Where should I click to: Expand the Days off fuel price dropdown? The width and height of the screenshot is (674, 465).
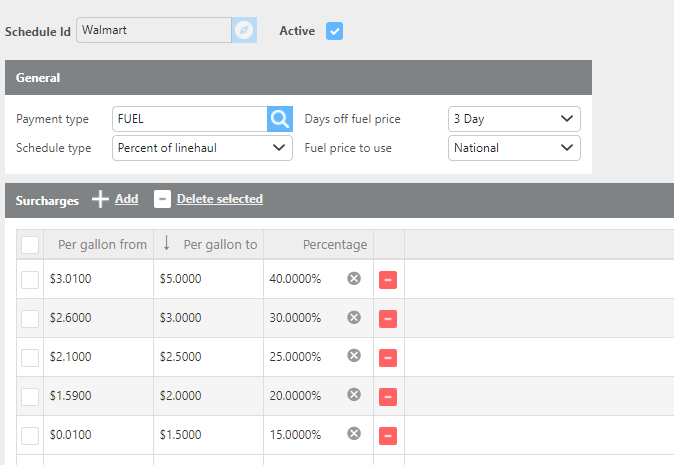(514, 119)
